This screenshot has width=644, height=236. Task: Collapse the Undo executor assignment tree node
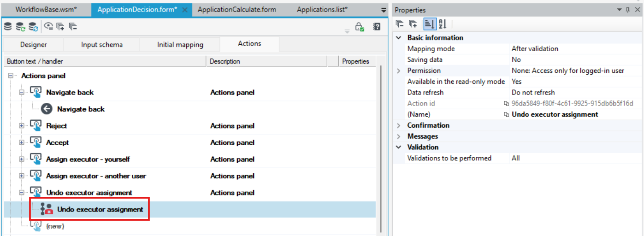click(21, 193)
